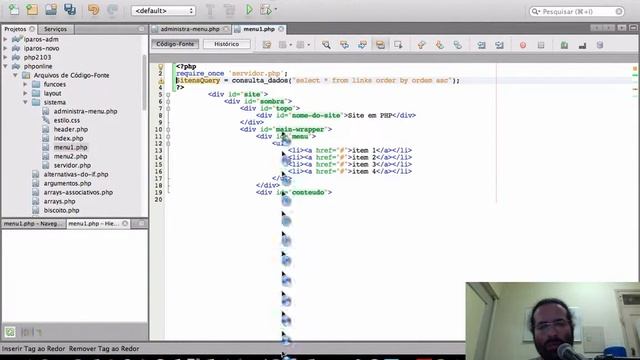Collapse the Arquivos de Código-Fonte node

click(x=15, y=75)
